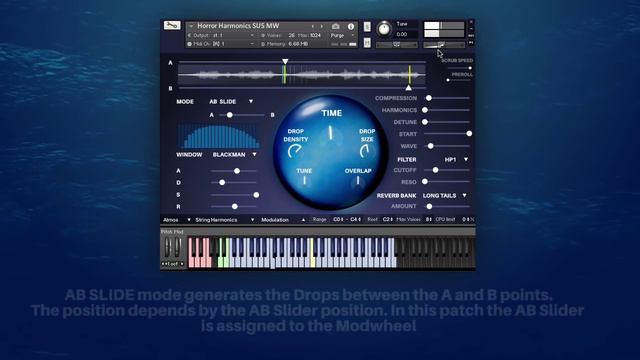Click the C4 range high value
Screen dimensions: 640x360
pos(355,220)
